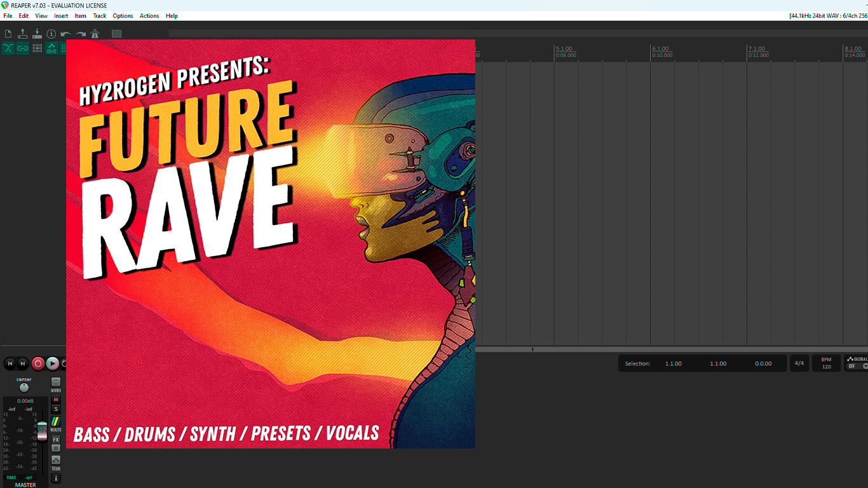Screen dimensions: 868x488
Task: Click the 0.00dB master volume readout
Action: tap(25, 401)
